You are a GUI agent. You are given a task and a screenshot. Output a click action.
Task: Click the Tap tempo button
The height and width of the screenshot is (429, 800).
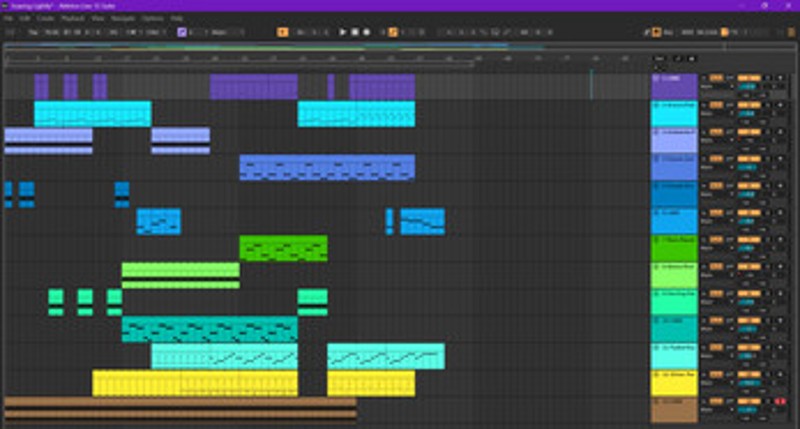point(33,32)
